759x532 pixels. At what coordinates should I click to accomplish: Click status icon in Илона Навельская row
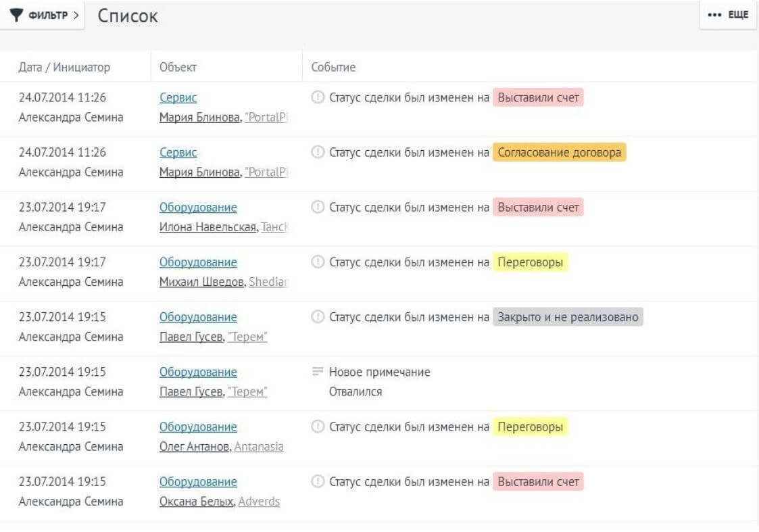[x=318, y=207]
